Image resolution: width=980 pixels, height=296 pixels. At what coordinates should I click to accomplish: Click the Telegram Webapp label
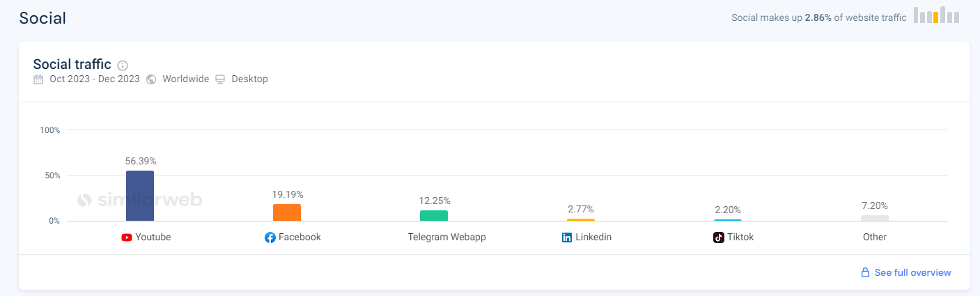[x=446, y=237]
